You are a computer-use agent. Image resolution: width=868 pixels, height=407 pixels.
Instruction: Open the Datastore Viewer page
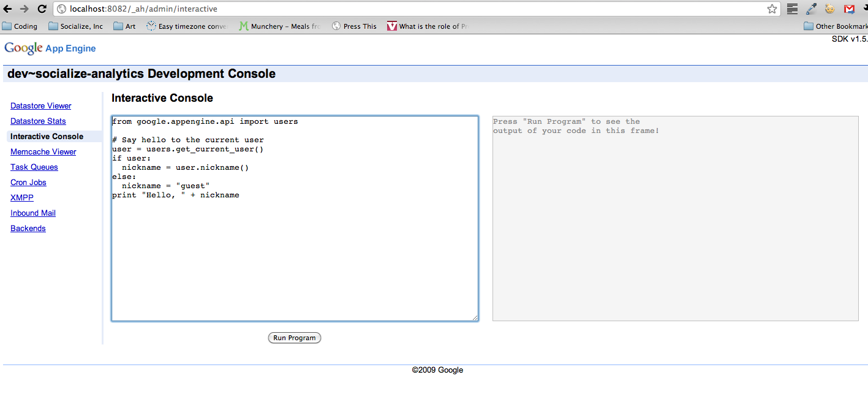41,106
